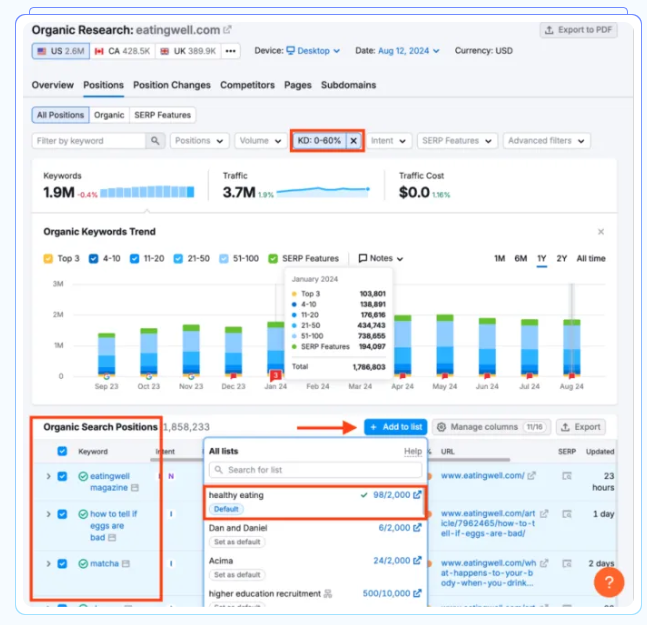
Task: Open more countries ellipsis menu
Action: (231, 51)
